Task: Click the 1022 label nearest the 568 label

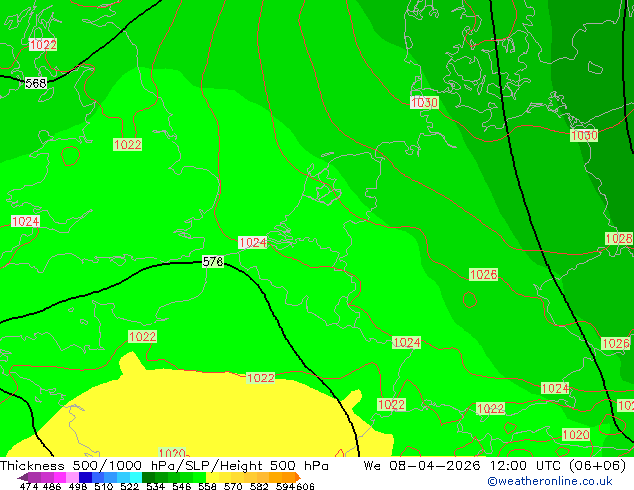Action: click(43, 44)
